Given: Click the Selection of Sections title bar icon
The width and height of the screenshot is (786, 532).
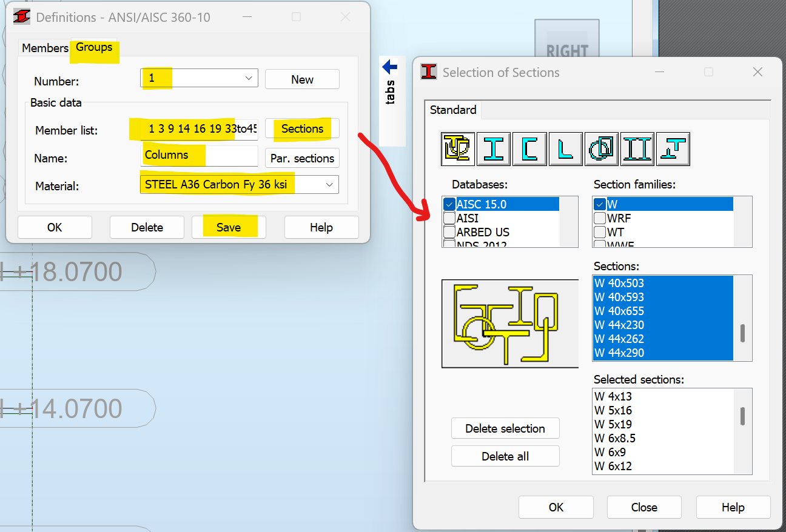Looking at the screenshot, I should 429,72.
